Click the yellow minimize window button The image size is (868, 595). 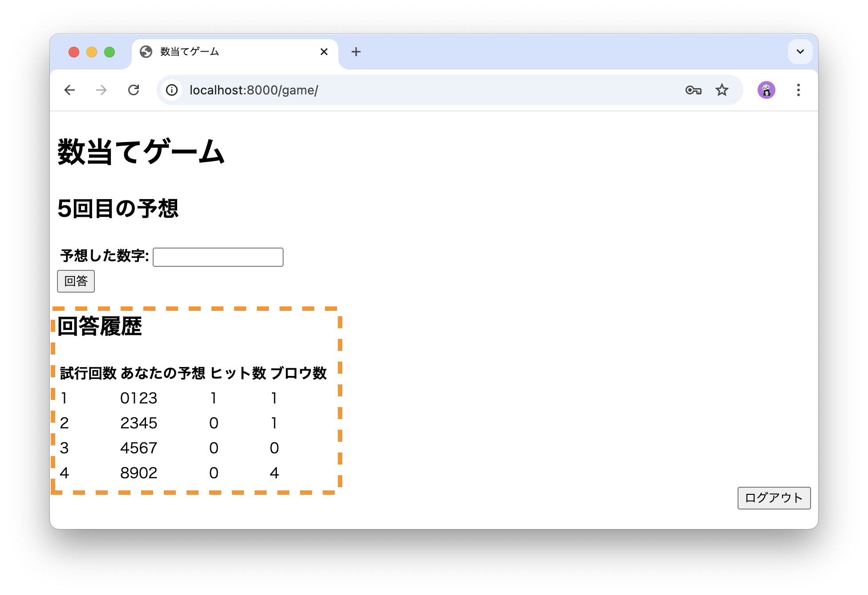pos(92,52)
